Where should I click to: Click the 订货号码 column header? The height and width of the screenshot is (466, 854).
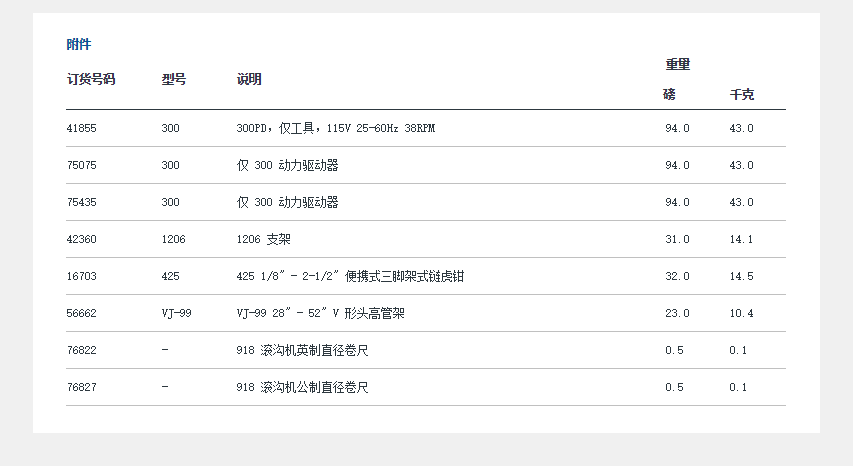tap(91, 79)
